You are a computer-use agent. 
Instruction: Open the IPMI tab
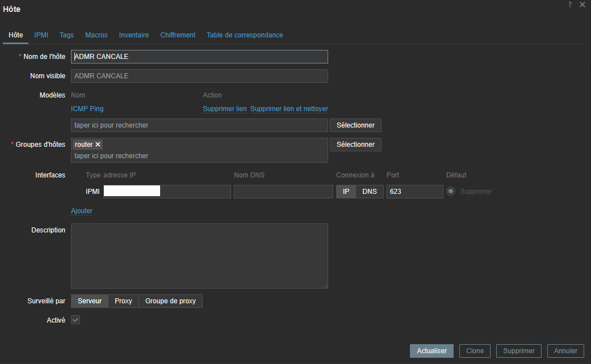click(41, 35)
